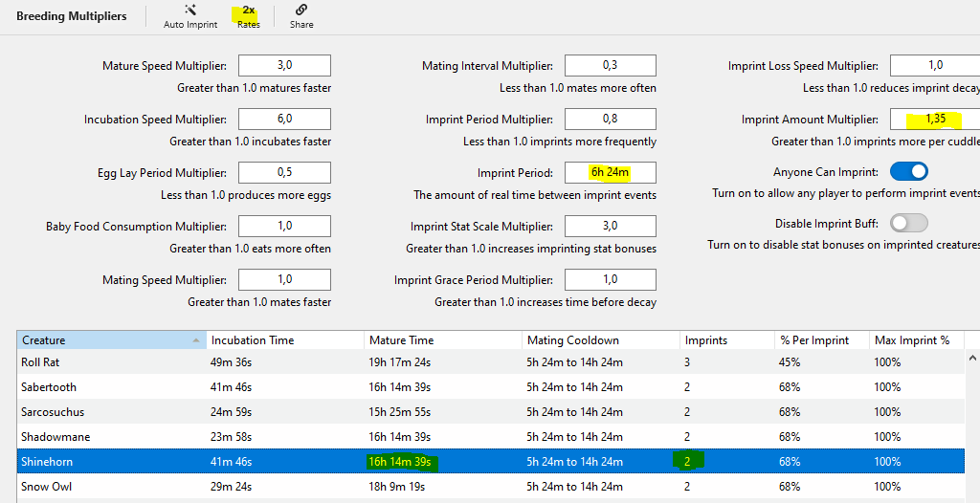
Task: Edit the Imprint Period Multiplier field
Action: click(610, 119)
